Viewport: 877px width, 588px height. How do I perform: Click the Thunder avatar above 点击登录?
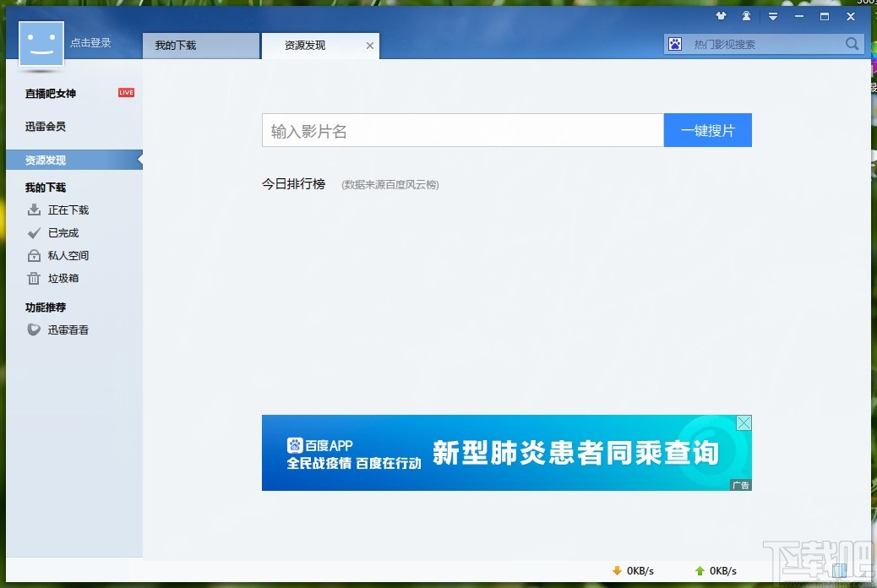point(40,43)
